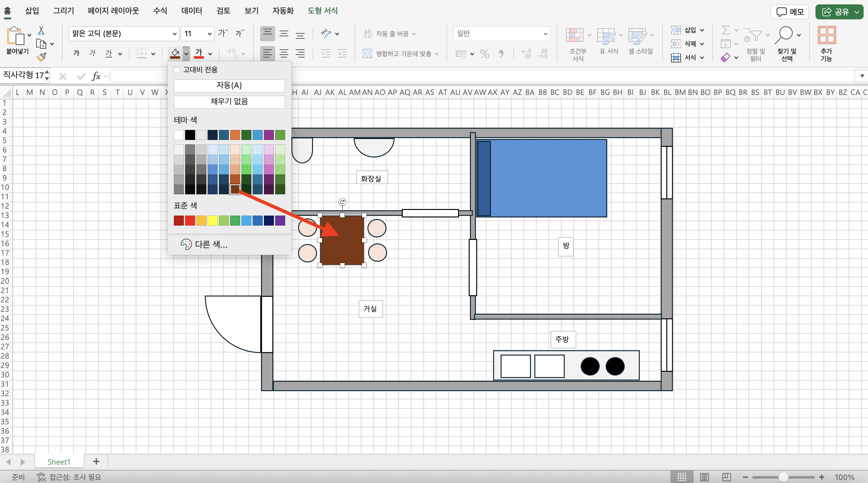The height and width of the screenshot is (483, 868).
Task: Open the font size dropdown
Action: pyautogui.click(x=209, y=34)
